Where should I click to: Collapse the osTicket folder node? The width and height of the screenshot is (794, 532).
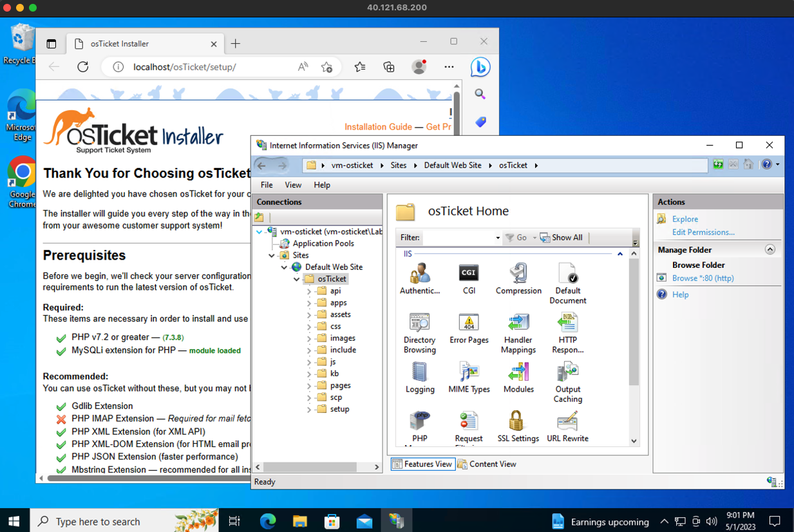click(x=296, y=280)
